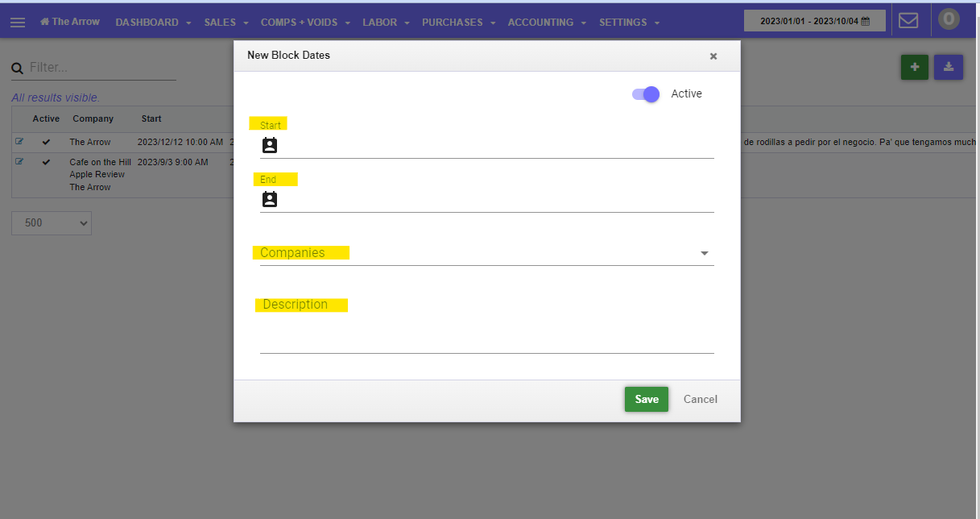This screenshot has height=519, width=980.
Task: Save the new block dates
Action: coord(647,399)
